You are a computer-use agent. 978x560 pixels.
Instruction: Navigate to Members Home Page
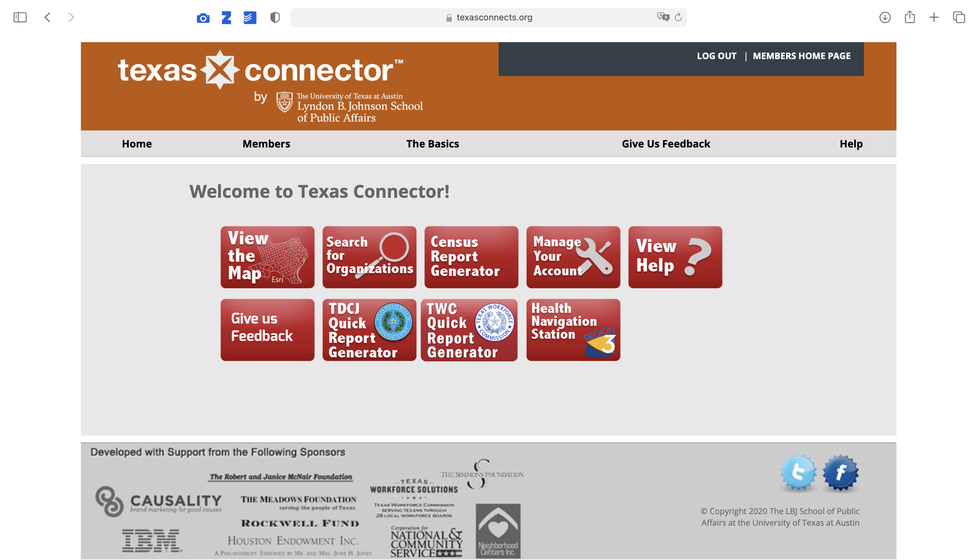pyautogui.click(x=801, y=56)
